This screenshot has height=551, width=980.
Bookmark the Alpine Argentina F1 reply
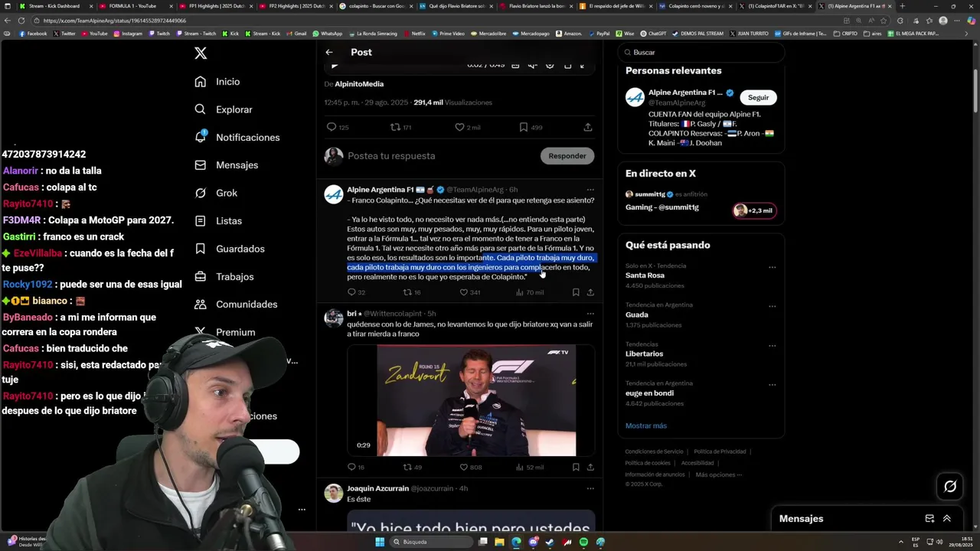pyautogui.click(x=576, y=292)
